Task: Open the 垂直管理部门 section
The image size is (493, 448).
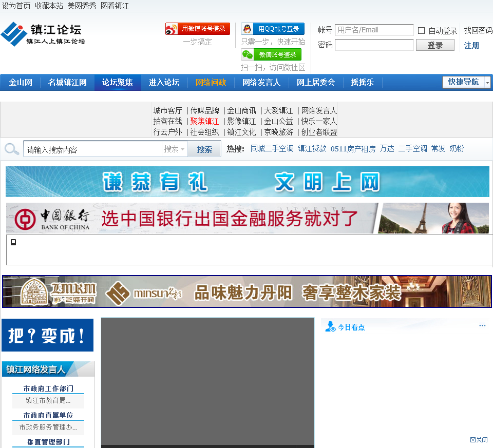Action: coord(48,442)
